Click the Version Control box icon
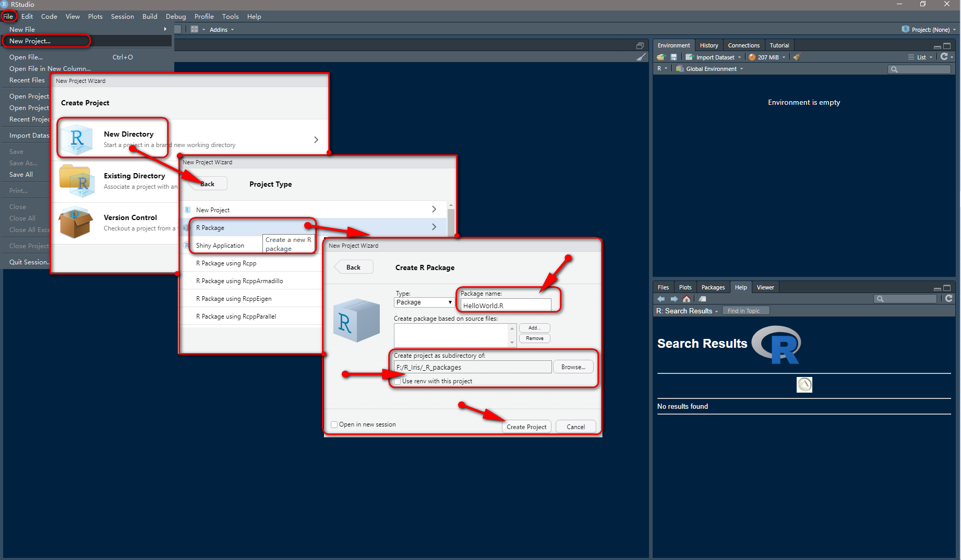This screenshot has width=961, height=560. pos(77,222)
